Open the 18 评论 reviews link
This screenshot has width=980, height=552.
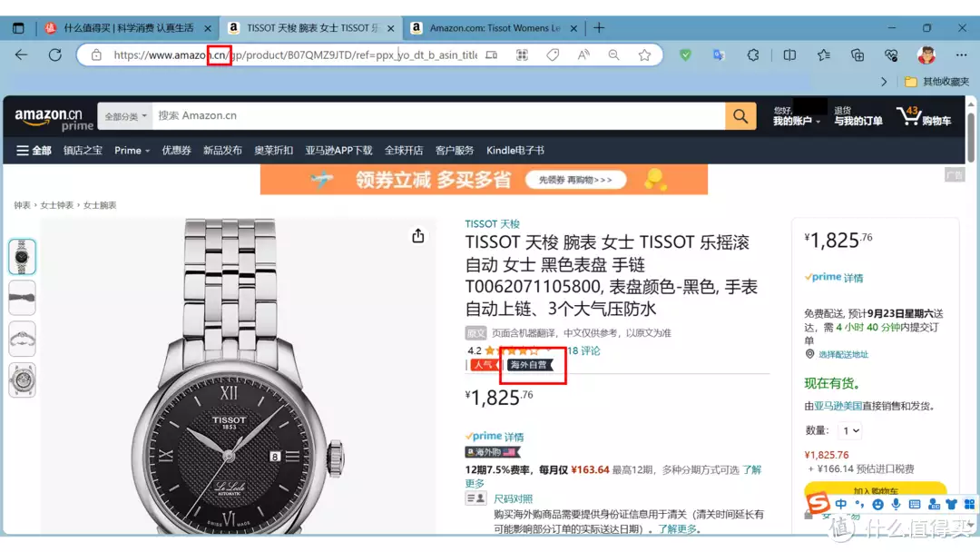point(583,350)
